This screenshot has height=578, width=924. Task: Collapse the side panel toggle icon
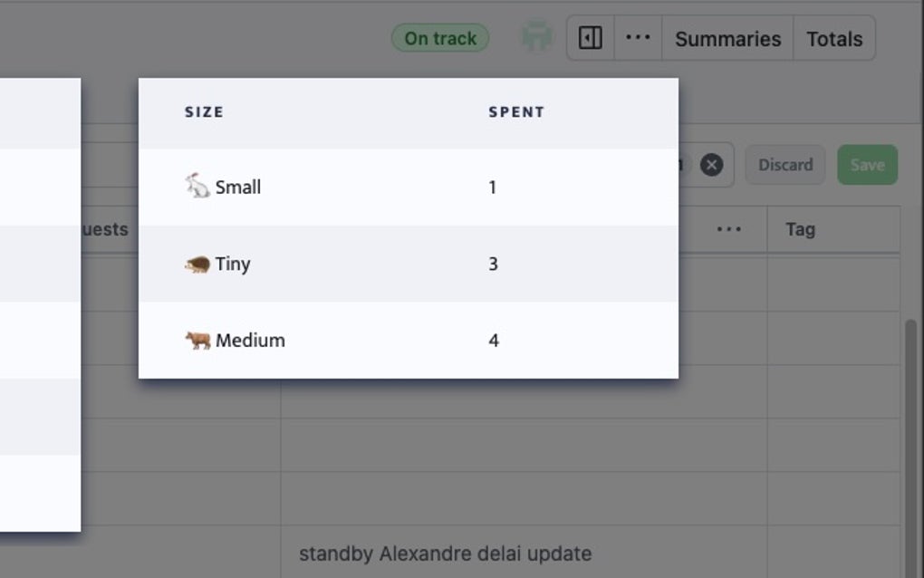[x=589, y=38]
